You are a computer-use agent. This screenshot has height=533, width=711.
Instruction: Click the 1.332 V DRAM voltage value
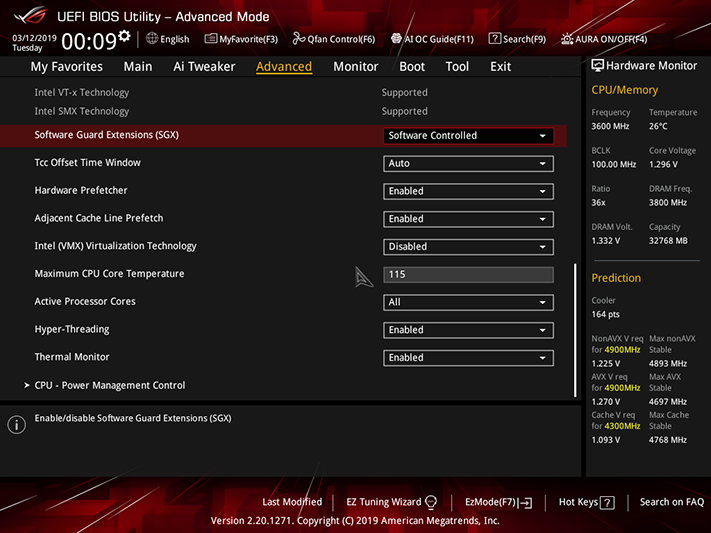pos(606,241)
